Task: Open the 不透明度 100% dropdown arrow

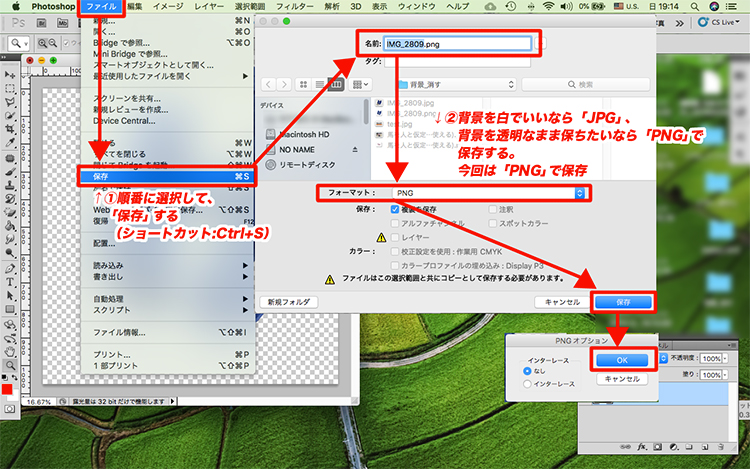Action: (725, 358)
